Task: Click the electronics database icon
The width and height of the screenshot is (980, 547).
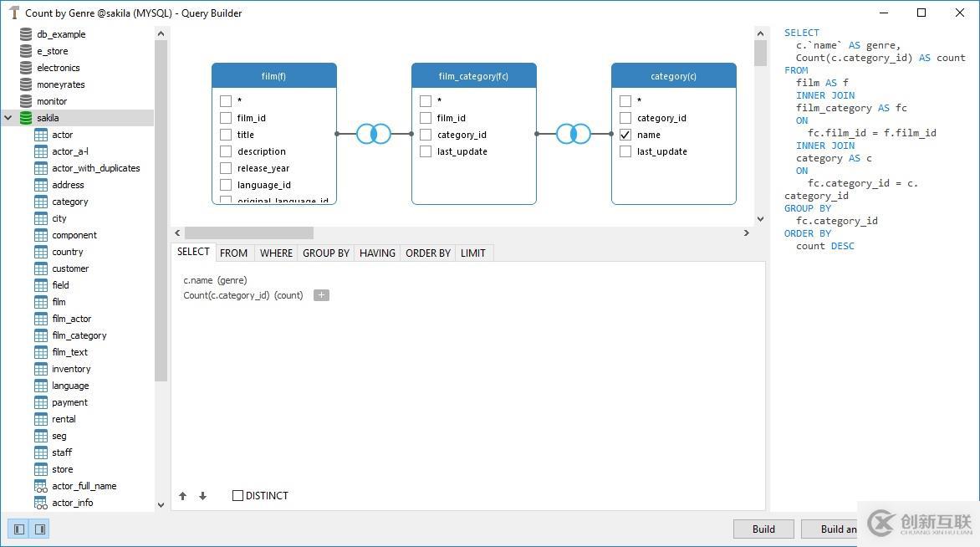Action: (26, 68)
